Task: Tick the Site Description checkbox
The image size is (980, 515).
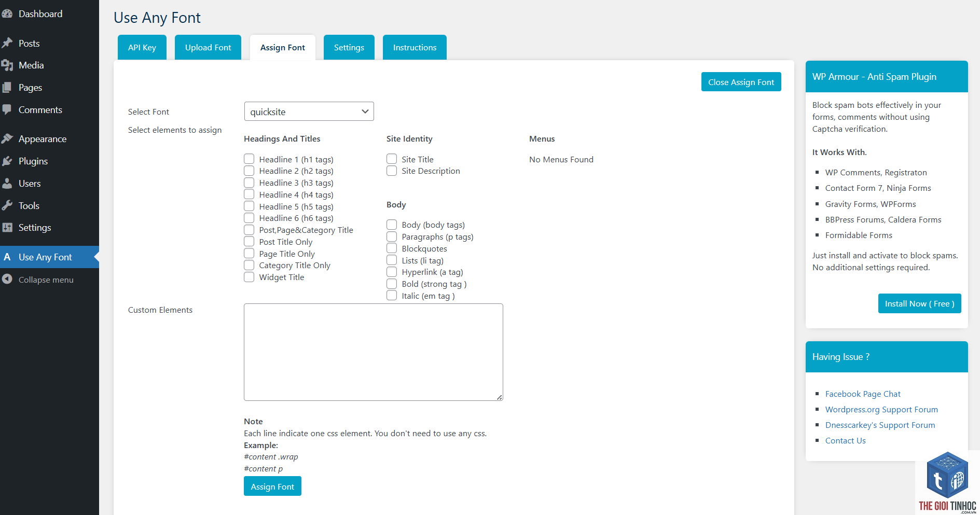Action: point(392,171)
